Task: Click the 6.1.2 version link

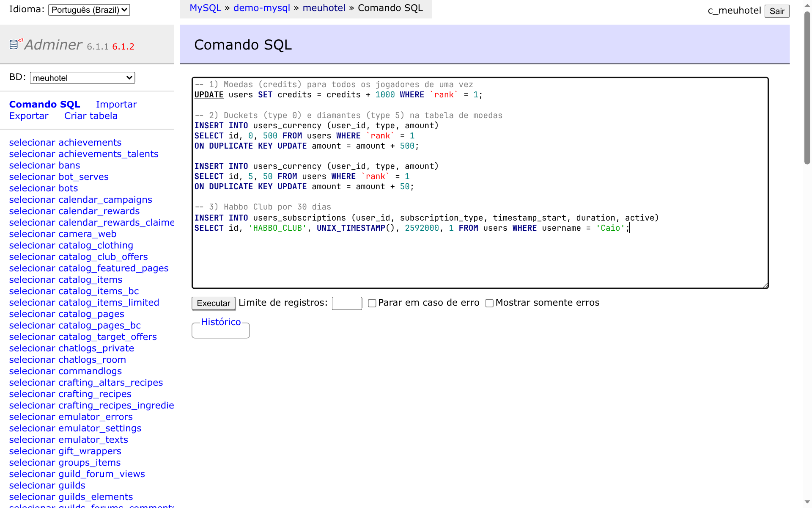Action: coord(123,47)
